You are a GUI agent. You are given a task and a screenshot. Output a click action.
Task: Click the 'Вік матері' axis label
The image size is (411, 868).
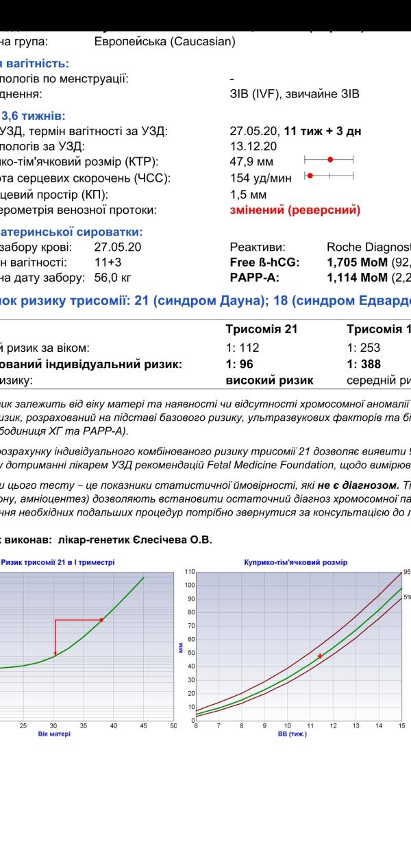coord(54,734)
